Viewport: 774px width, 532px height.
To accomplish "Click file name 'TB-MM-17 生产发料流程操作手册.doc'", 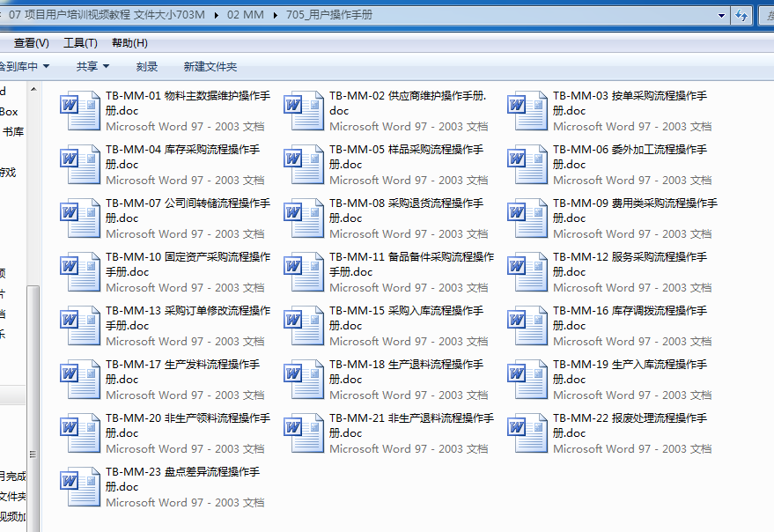I will [182, 373].
